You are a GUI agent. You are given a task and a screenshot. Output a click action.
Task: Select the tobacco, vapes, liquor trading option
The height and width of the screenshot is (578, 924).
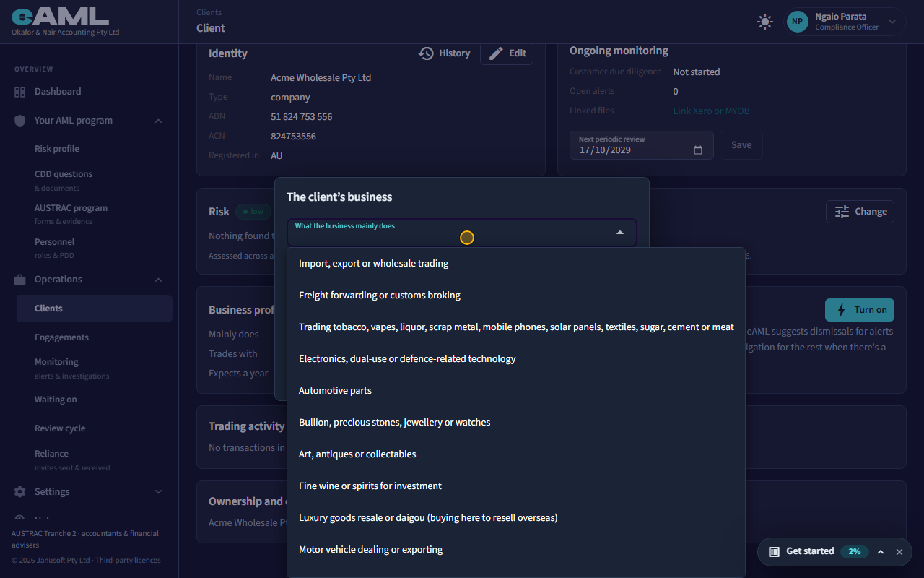pos(516,327)
